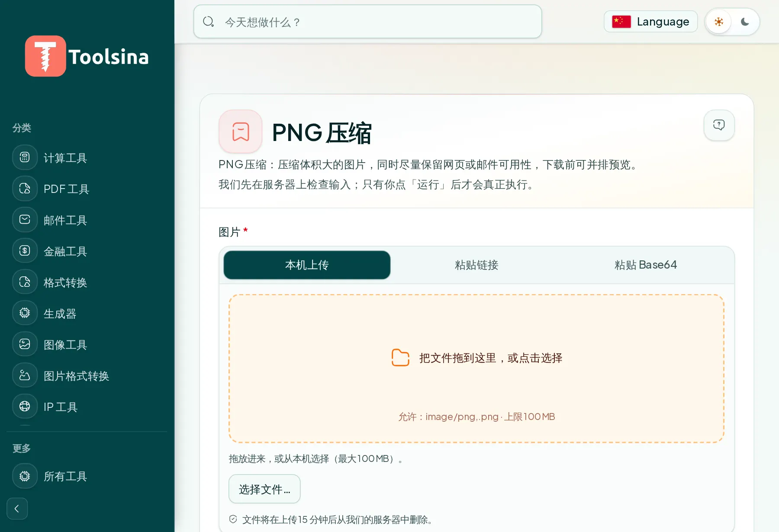This screenshot has width=779, height=532.
Task: Select the 本机上传 tab
Action: pyautogui.click(x=307, y=265)
